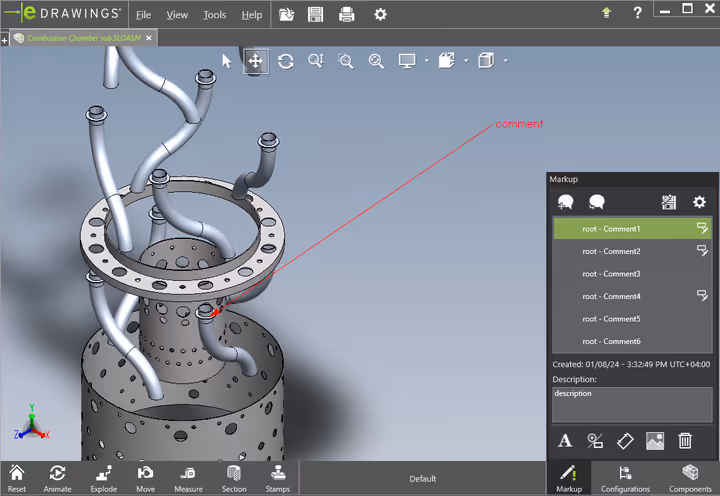The width and height of the screenshot is (720, 496).
Task: Click the markup flag icon on Comment4 row
Action: (x=702, y=295)
